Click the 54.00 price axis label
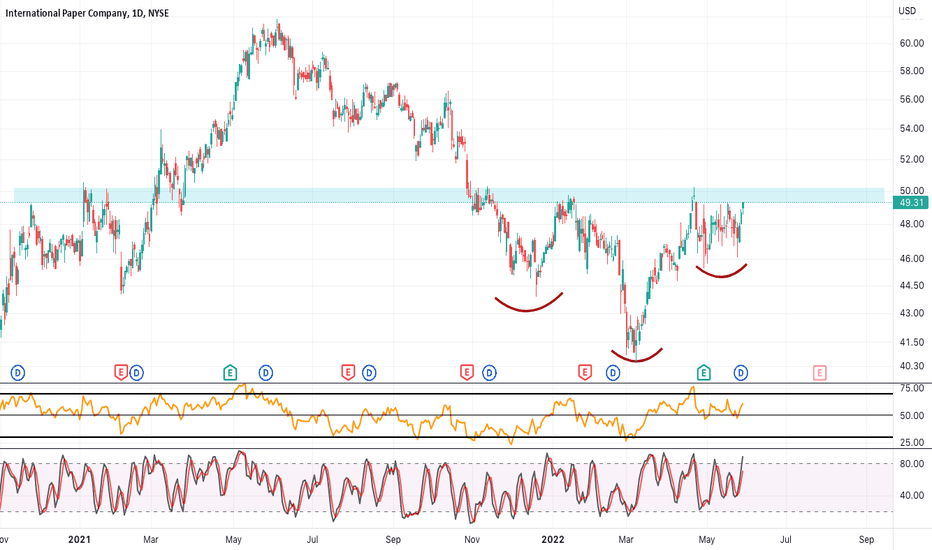The height and width of the screenshot is (550, 932). click(x=912, y=128)
